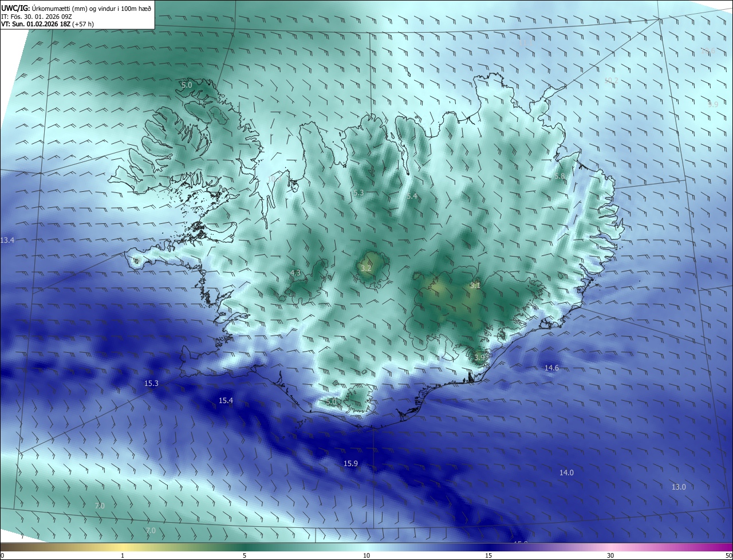Click the 3.2 value on Hofsjökull glacier

point(366,268)
